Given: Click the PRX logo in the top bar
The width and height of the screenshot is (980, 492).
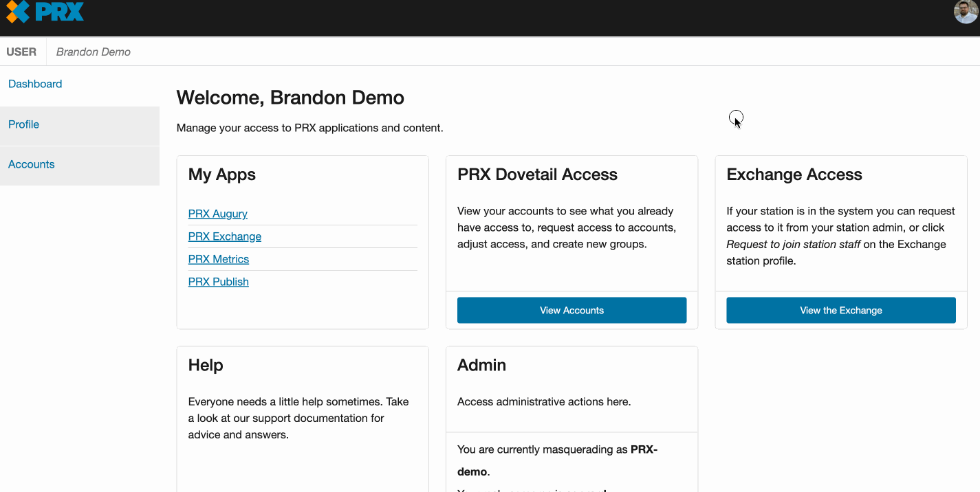Looking at the screenshot, I should (44, 12).
